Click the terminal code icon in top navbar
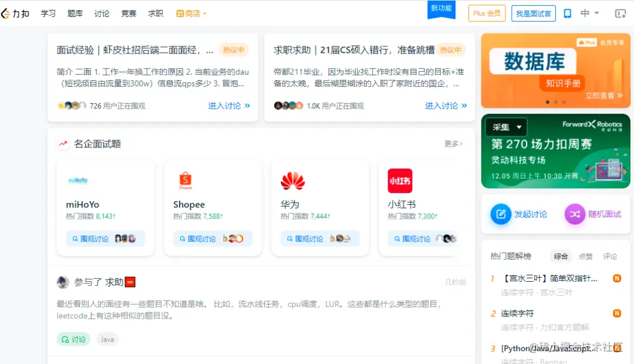Viewport: 634px width, 364px height. tap(620, 14)
